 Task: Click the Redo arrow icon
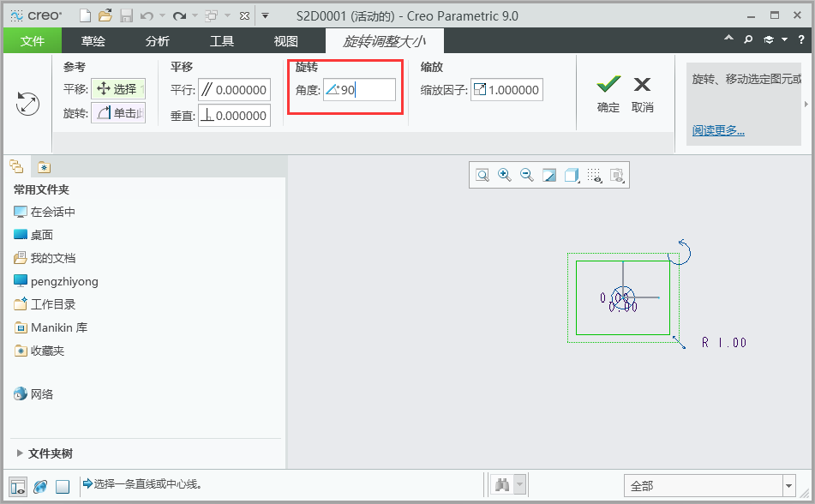coord(180,16)
